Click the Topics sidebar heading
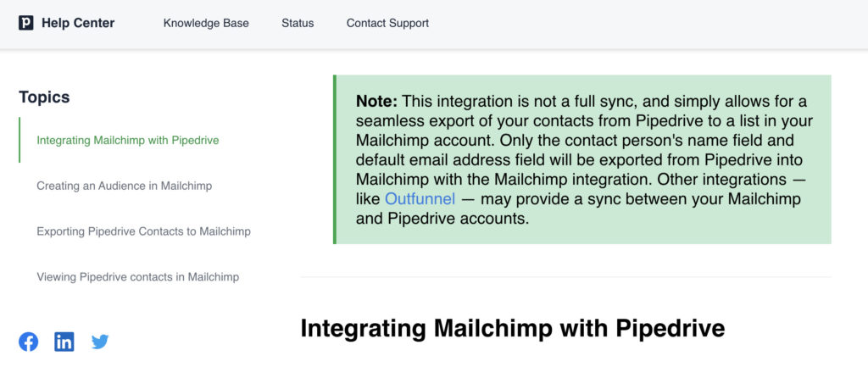Screen dimensions: 868x367 pyautogui.click(x=44, y=97)
